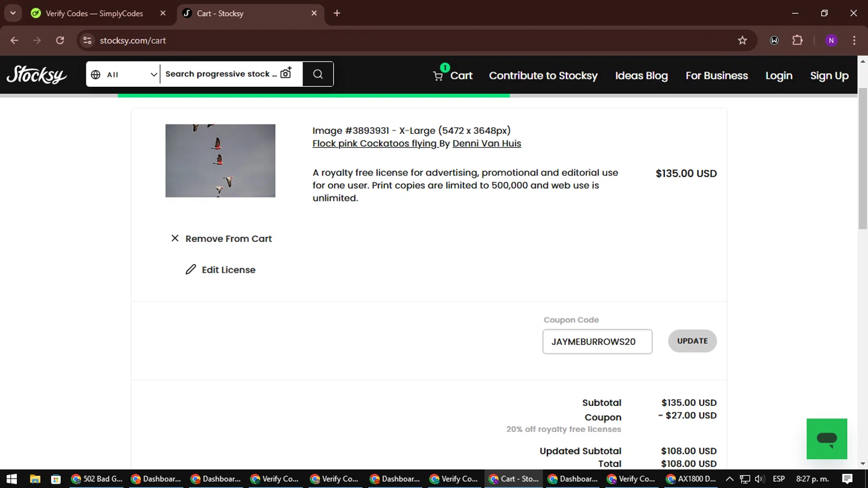
Task: Click the circular W extension icon
Action: click(774, 41)
